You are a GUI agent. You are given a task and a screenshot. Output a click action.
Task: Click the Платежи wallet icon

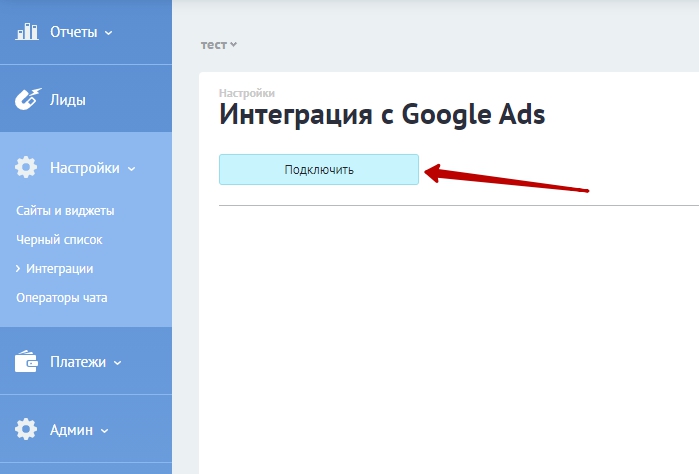(x=26, y=361)
